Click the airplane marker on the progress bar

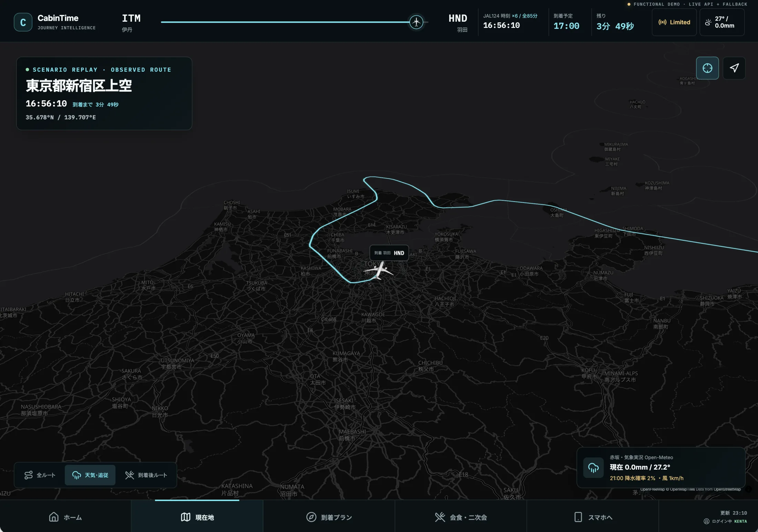[416, 22]
